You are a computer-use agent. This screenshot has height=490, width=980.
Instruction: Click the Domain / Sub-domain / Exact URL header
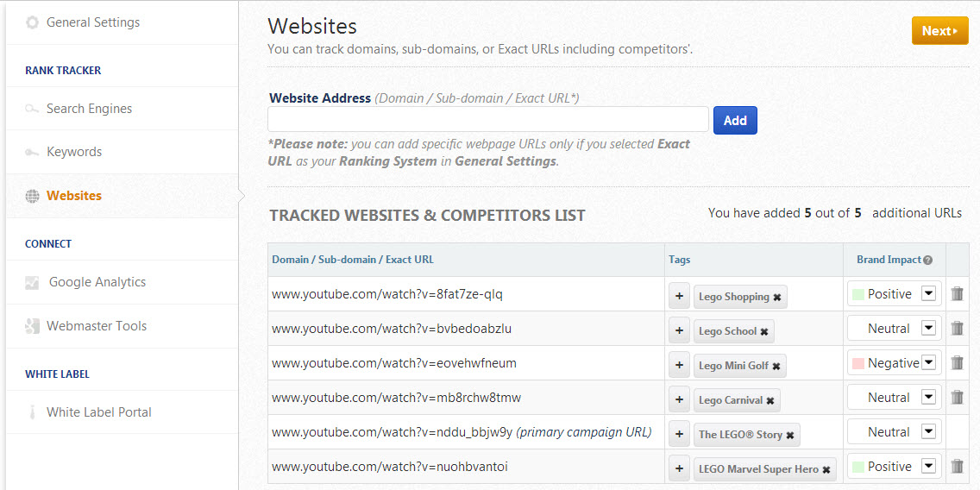coord(353,260)
